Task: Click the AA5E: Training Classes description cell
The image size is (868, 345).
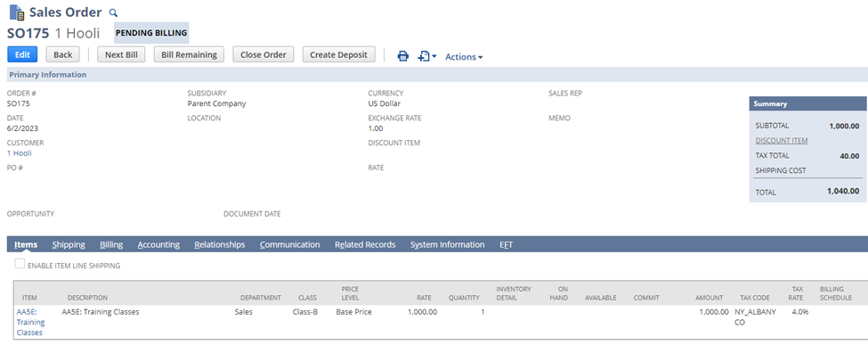Action: pos(101,312)
